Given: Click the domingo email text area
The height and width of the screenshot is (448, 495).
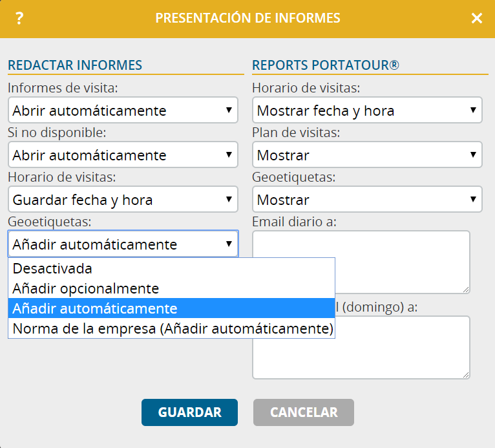Looking at the screenshot, I should [361, 347].
